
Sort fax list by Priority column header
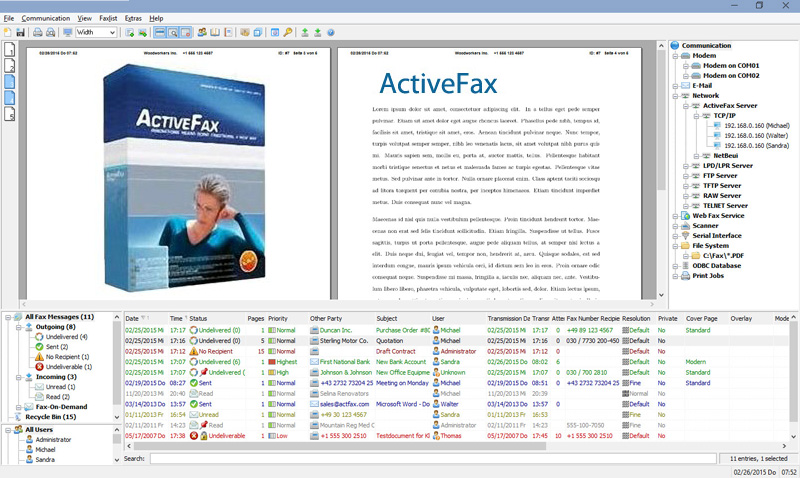tap(287, 318)
